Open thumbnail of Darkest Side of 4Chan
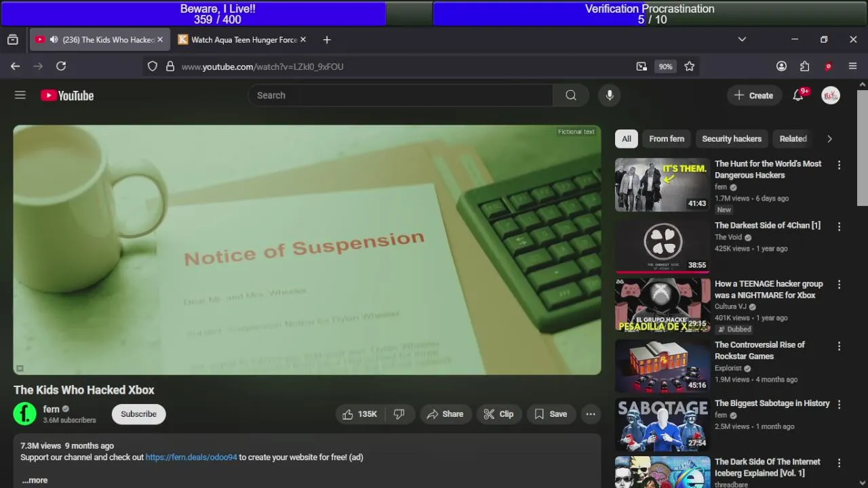Viewport: 868px width, 488px height. coord(663,245)
